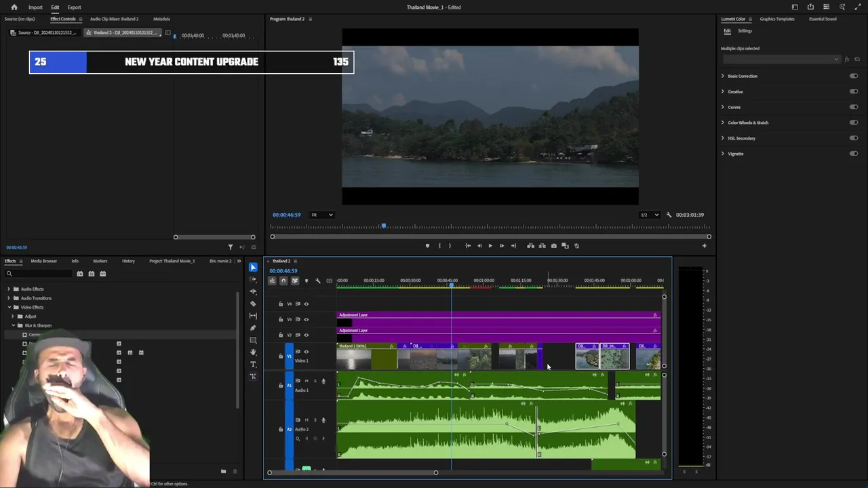This screenshot has width=868, height=488.
Task: Expand the Creative section in Lumetri
Action: [x=723, y=91]
